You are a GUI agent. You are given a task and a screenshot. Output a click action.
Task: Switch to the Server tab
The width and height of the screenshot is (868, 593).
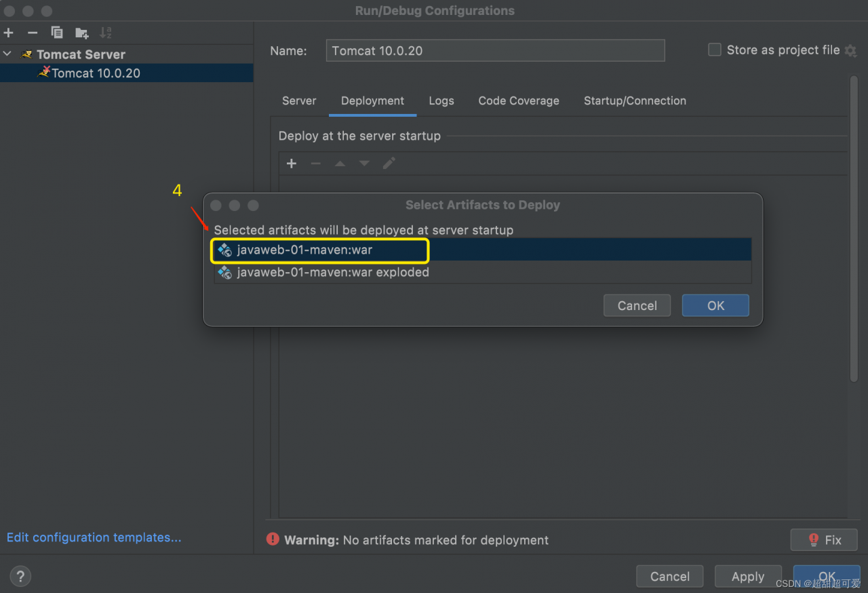pyautogui.click(x=299, y=100)
